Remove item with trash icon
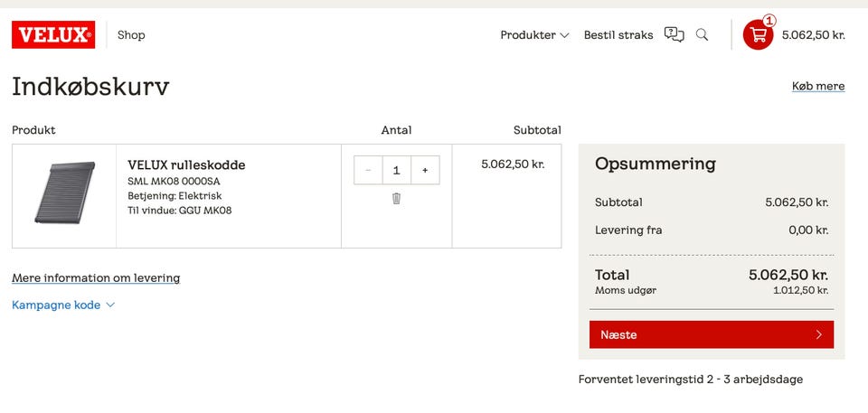This screenshot has width=868, height=413. 396,198
